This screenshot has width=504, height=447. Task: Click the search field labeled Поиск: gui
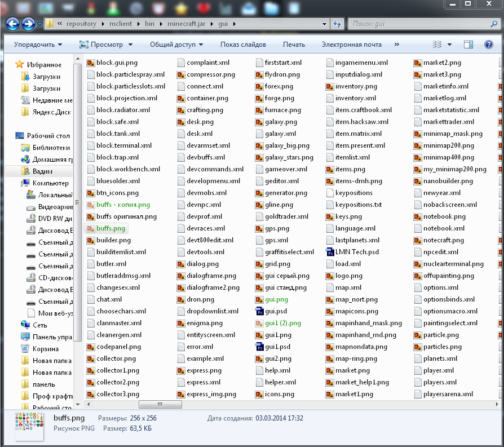coord(417,24)
